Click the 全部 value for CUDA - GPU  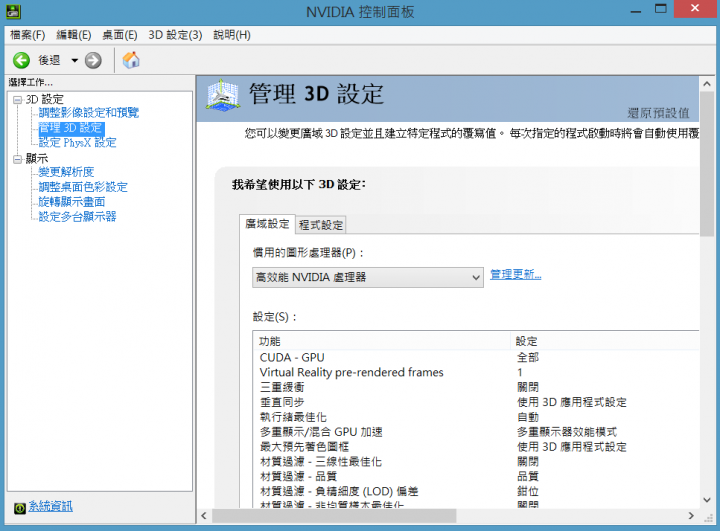(x=528, y=357)
